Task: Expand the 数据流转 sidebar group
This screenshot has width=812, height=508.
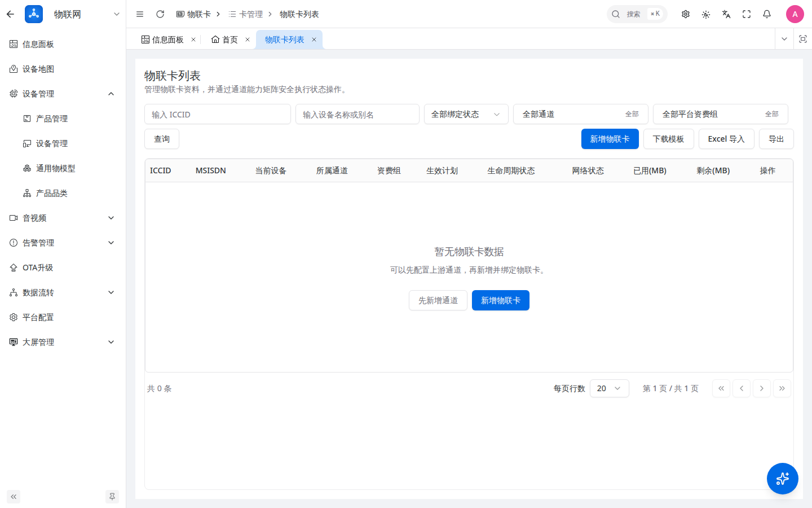Action: click(x=63, y=292)
